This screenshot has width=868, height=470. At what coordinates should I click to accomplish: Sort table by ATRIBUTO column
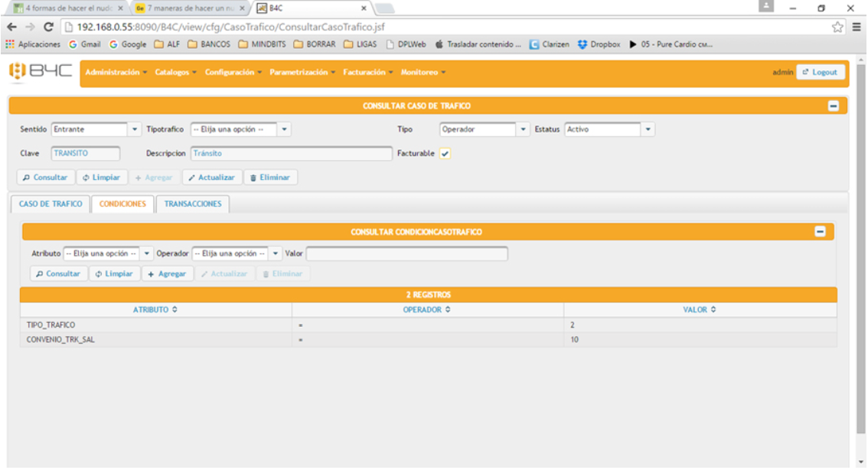[x=155, y=309]
